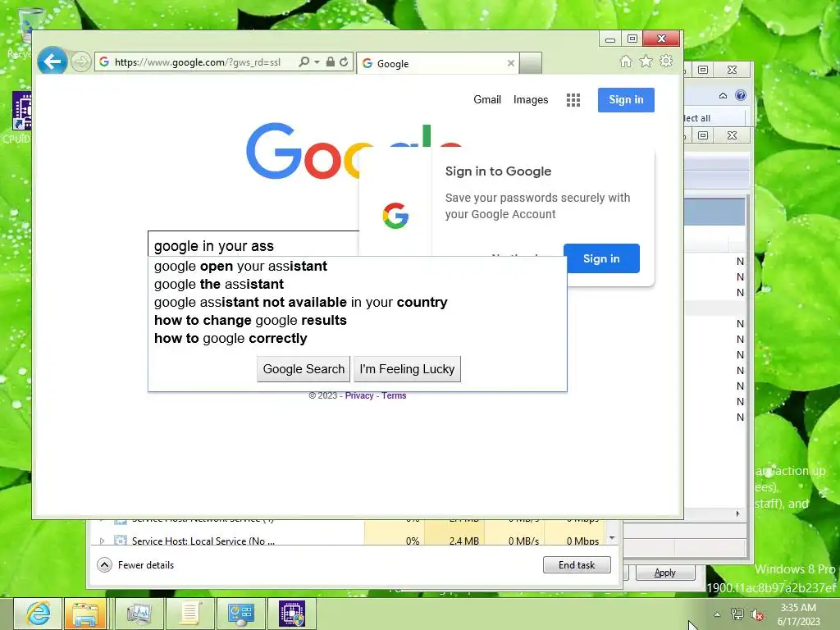Open the Privacy link
This screenshot has height=630, width=840.
pos(359,395)
